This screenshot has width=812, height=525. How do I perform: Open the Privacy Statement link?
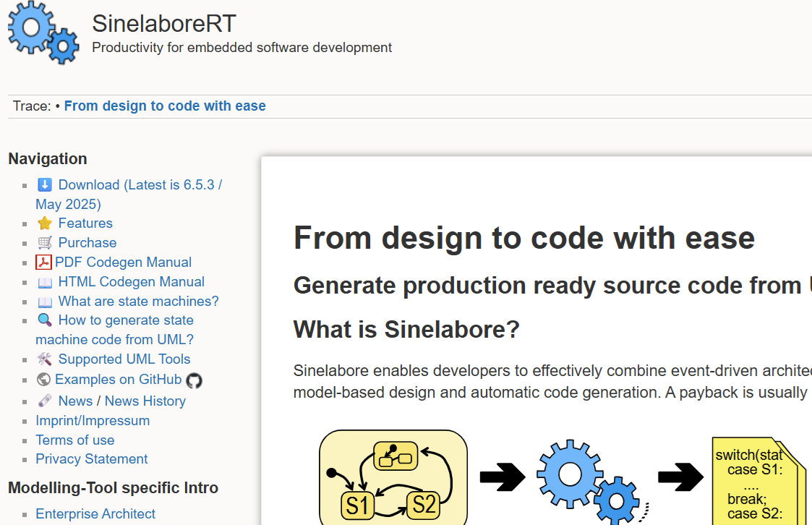[92, 458]
